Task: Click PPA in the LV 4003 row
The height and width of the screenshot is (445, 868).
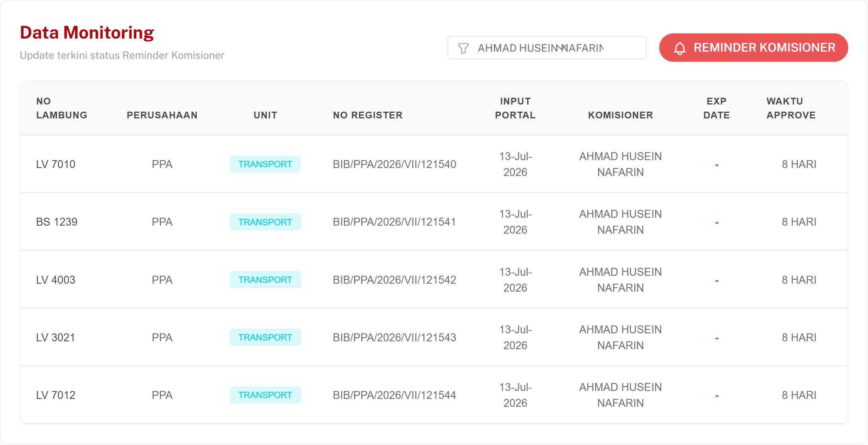Action: pos(162,280)
